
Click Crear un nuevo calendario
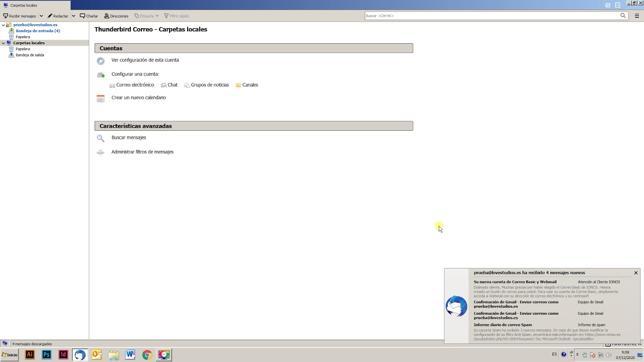click(138, 98)
